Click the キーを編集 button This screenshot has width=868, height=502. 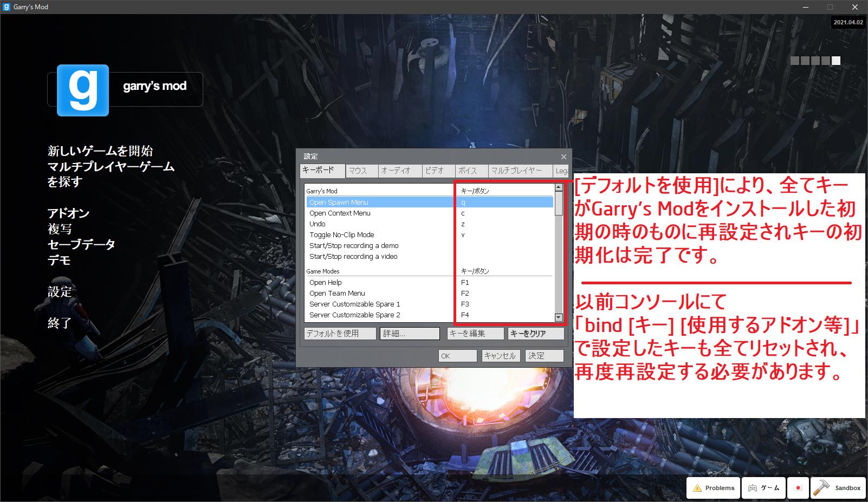(475, 334)
